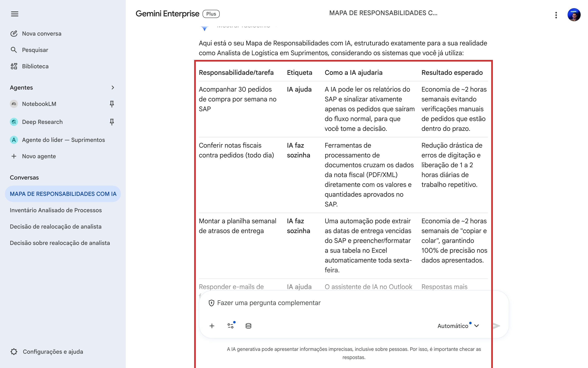Open the three-dot more options menu
The image size is (588, 368).
(x=556, y=15)
